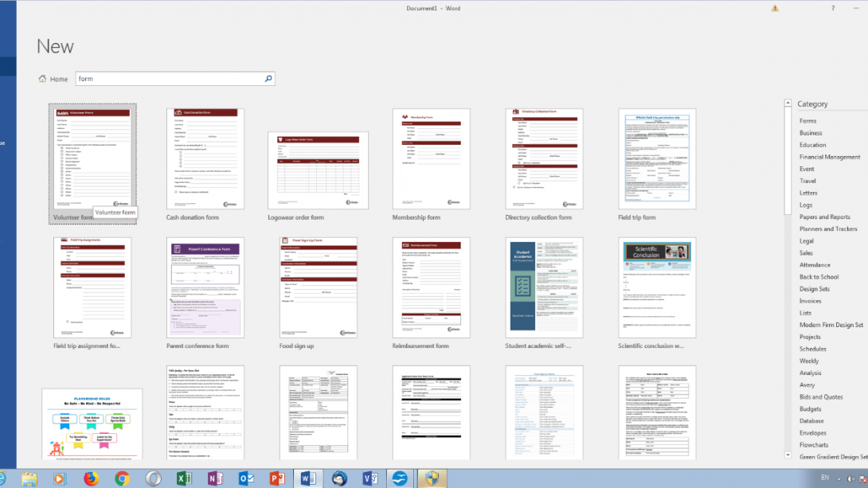Click the volume icon in the system tray
This screenshot has width=868, height=488.
click(x=851, y=479)
